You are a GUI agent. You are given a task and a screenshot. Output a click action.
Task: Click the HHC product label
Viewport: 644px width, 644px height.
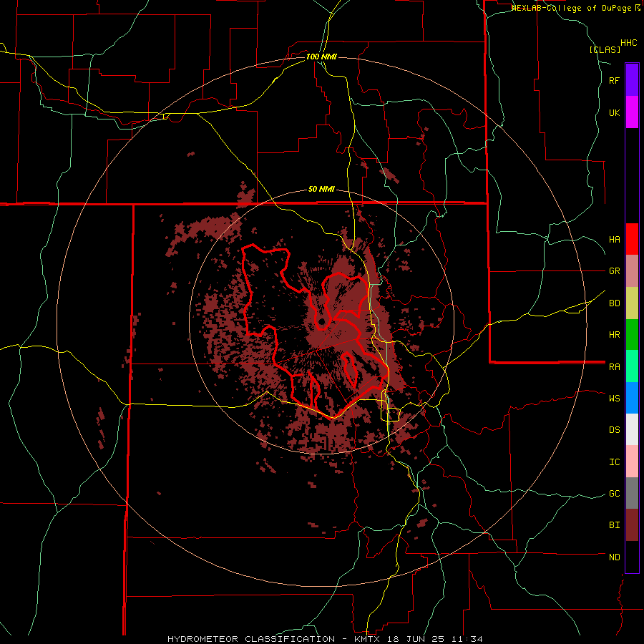(629, 43)
